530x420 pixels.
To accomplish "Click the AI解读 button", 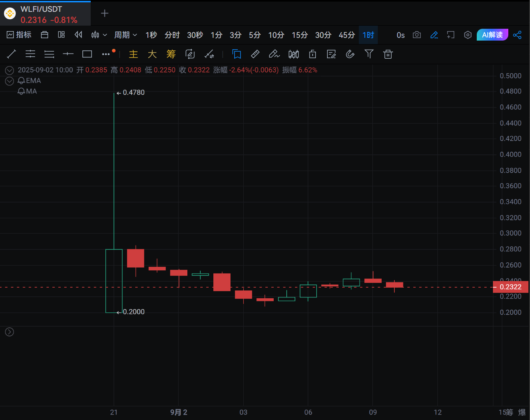I will [x=493, y=35].
